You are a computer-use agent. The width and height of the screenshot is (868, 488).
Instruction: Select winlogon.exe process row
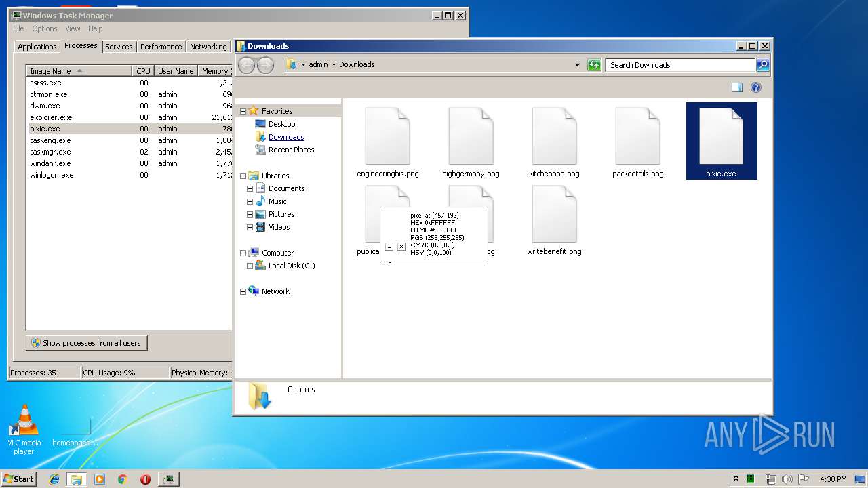[x=129, y=175]
